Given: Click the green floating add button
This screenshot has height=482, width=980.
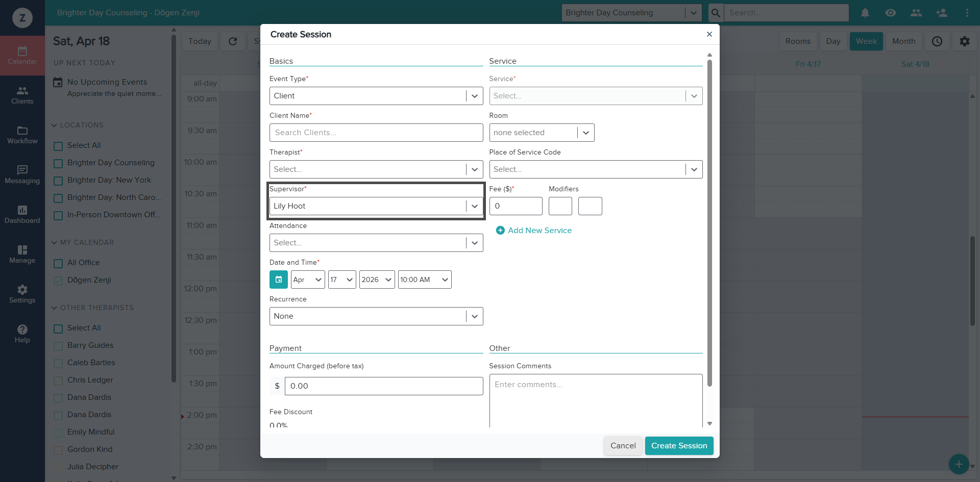Looking at the screenshot, I should [959, 464].
